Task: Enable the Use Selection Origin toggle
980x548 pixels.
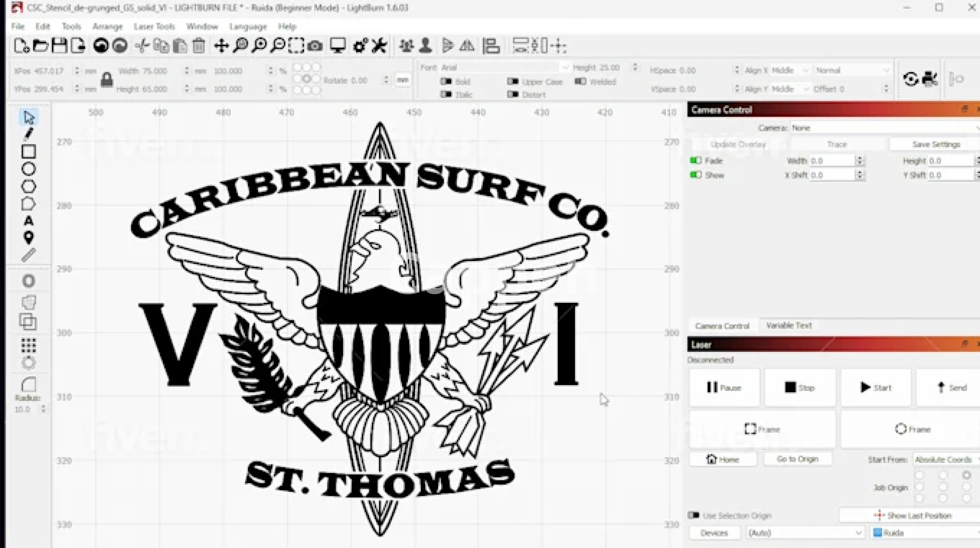Action: (694, 515)
